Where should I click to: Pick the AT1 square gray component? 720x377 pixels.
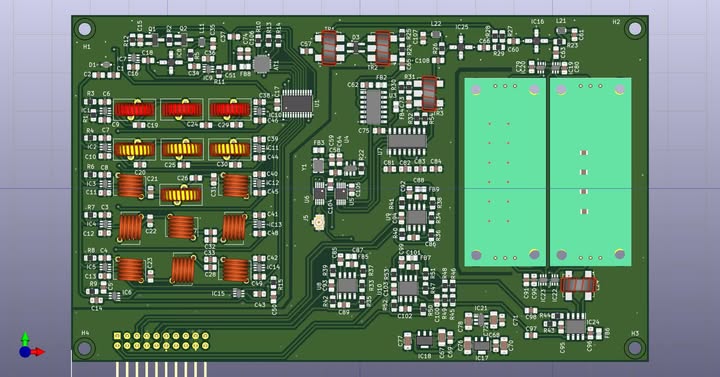pos(262,64)
